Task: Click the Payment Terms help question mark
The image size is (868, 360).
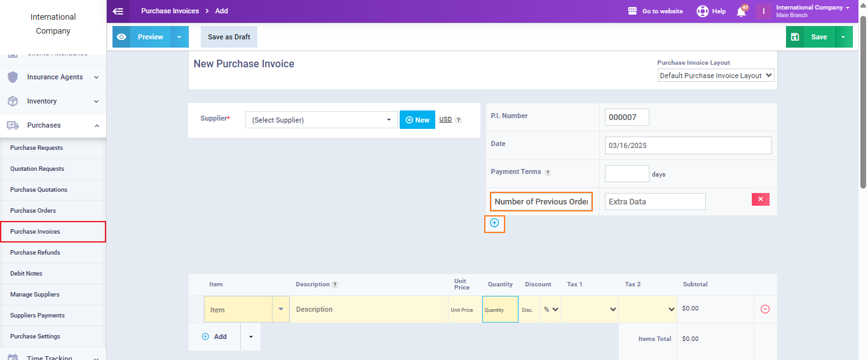Action: [x=548, y=173]
